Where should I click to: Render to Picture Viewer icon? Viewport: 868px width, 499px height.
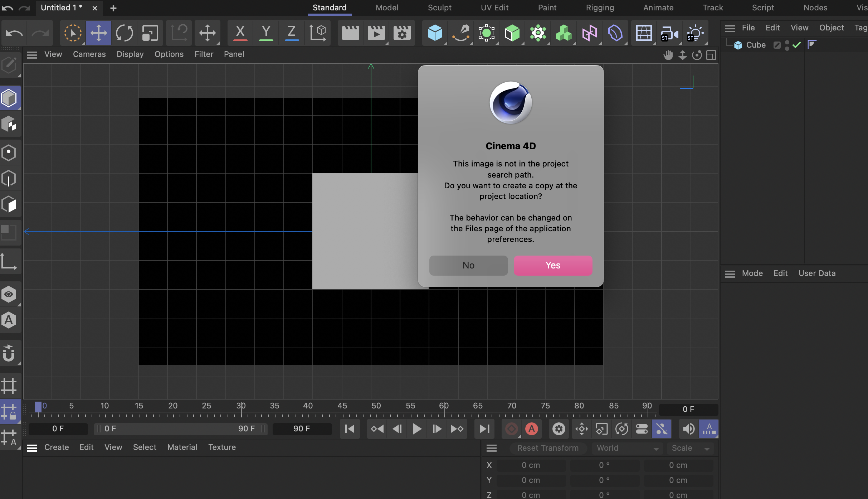click(x=376, y=33)
